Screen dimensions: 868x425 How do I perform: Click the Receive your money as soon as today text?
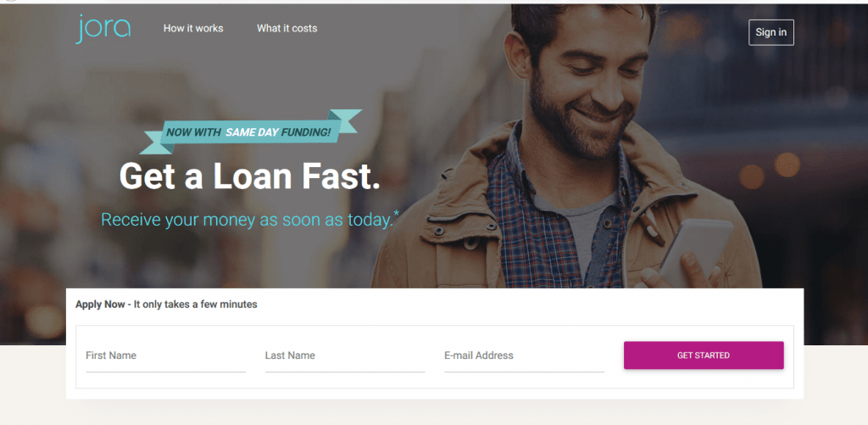(x=247, y=220)
